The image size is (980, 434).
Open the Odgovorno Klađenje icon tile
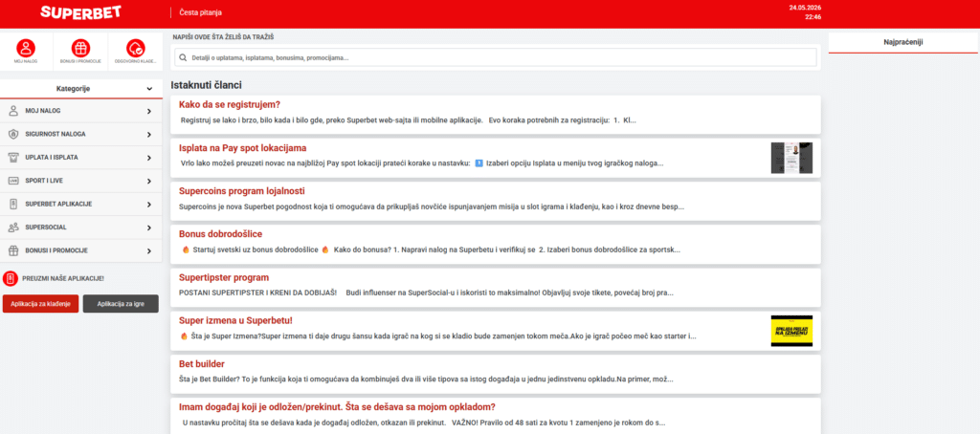[136, 51]
